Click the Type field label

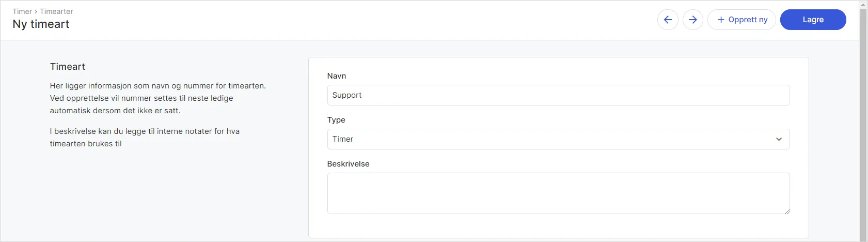click(x=336, y=120)
